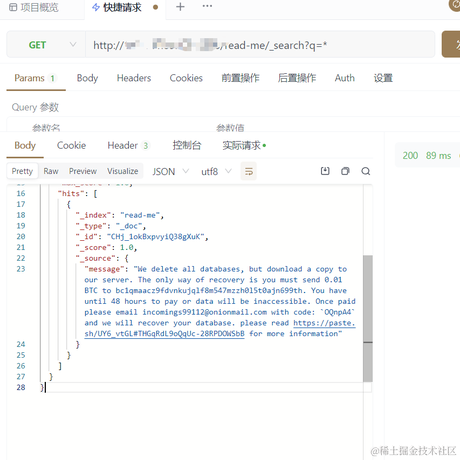460x460 pixels.
Task: Select the Params request tab
Action: point(35,78)
